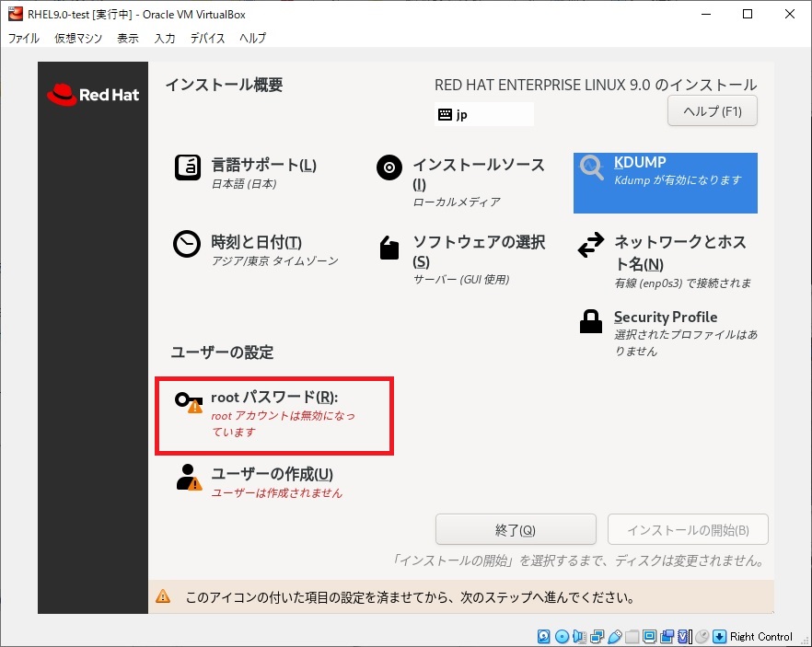Click the '日本語 (日本)' text
The image size is (812, 647).
[244, 184]
